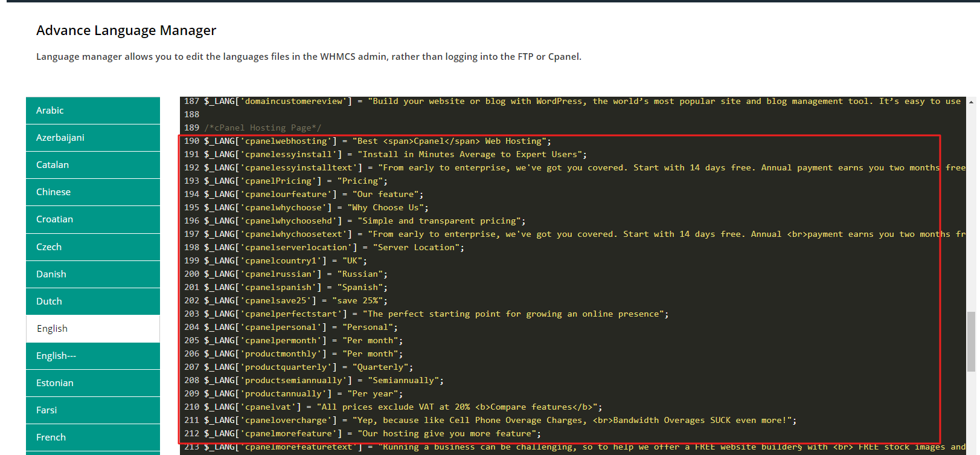
Task: Choose Chinese from the language sidebar
Action: [x=92, y=192]
